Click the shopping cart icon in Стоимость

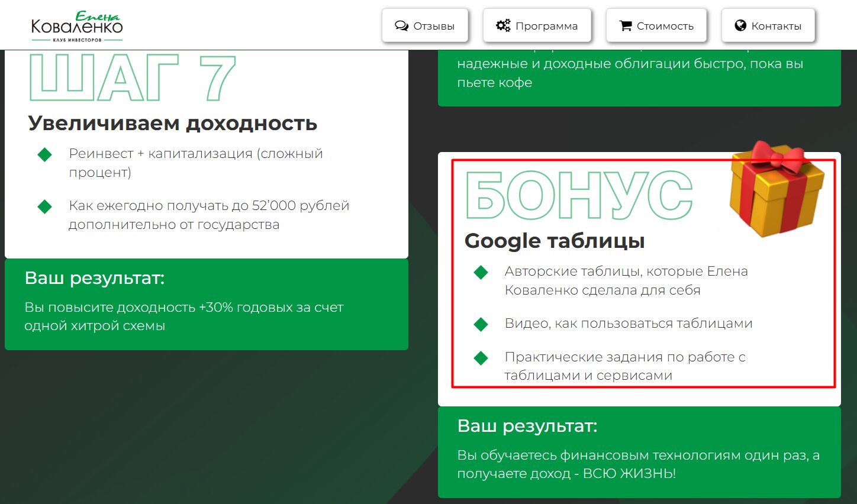(626, 26)
